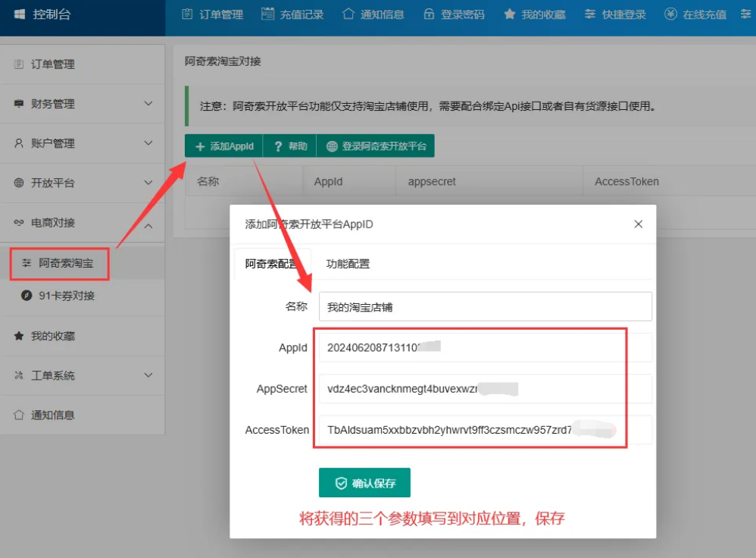Click the 订单管理 icon in top navigation
Image resolution: width=756 pixels, height=558 pixels.
point(187,14)
